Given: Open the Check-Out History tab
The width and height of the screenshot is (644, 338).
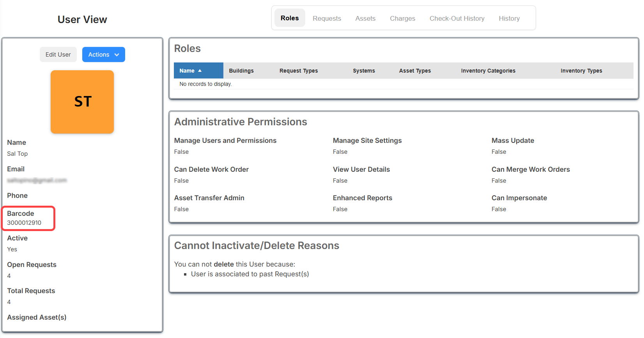Looking at the screenshot, I should 457,18.
